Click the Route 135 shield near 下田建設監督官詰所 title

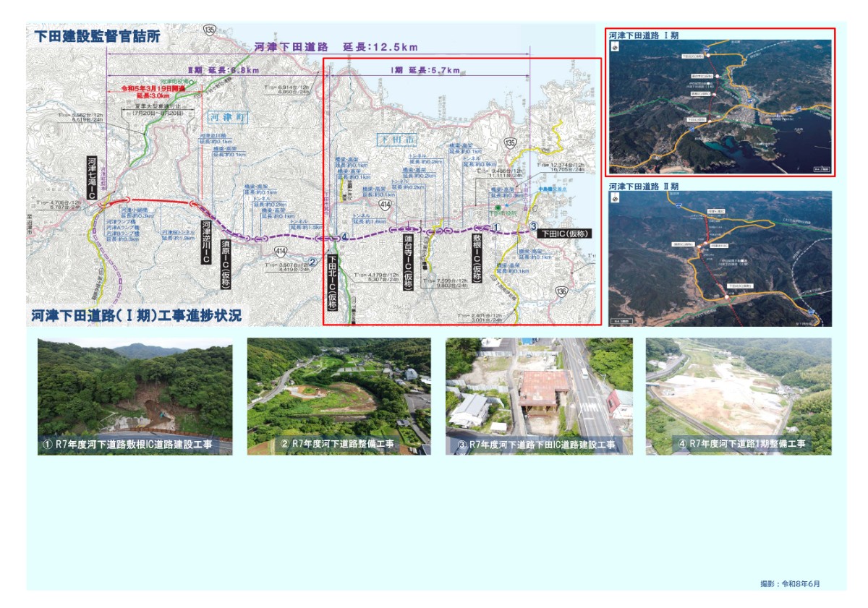(x=210, y=30)
